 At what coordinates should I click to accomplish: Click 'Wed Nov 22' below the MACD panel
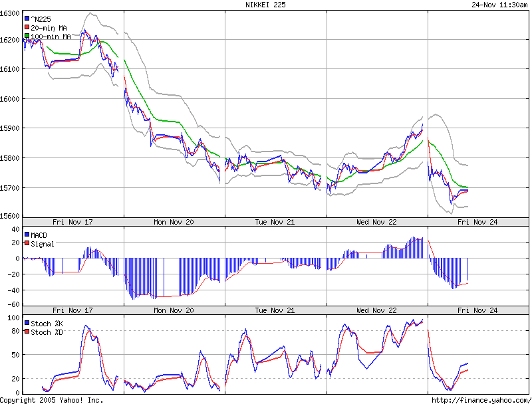(x=376, y=310)
